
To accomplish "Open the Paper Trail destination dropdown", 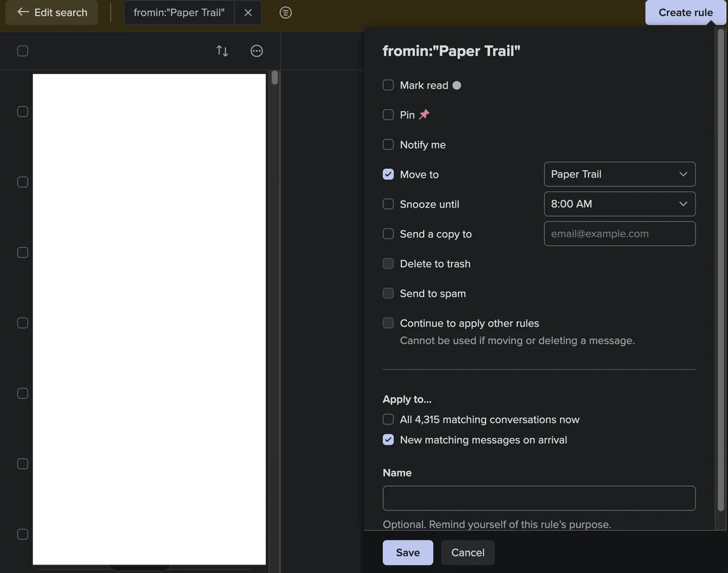I will (x=619, y=174).
